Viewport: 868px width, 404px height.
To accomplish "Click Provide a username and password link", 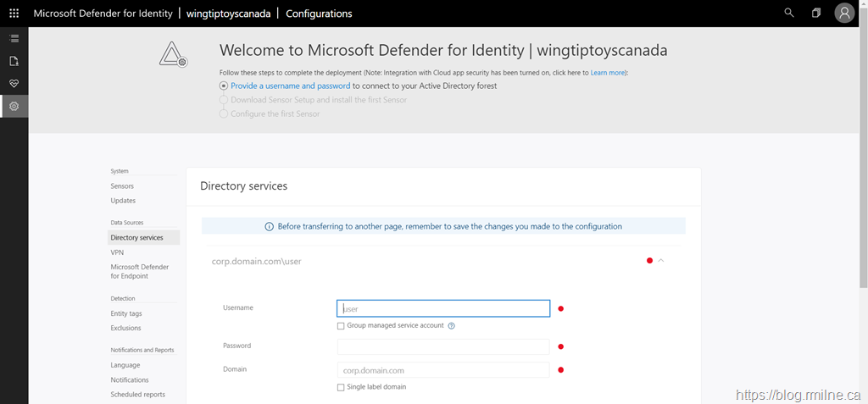I will coord(290,86).
